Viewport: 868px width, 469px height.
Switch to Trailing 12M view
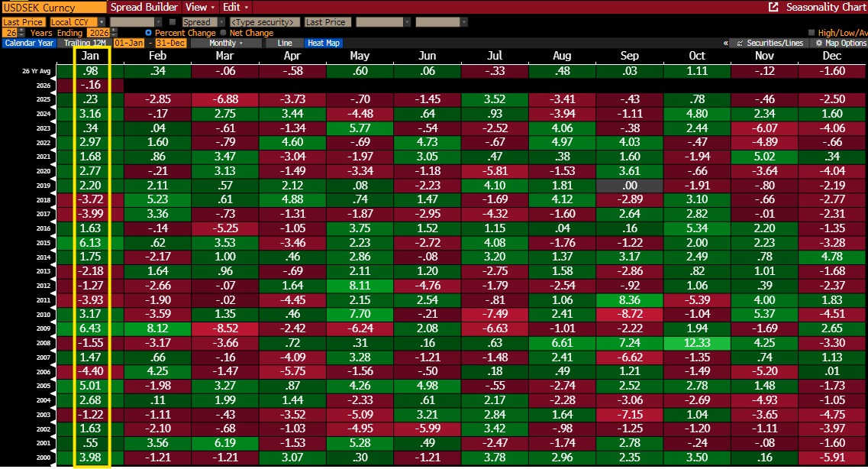pos(85,43)
